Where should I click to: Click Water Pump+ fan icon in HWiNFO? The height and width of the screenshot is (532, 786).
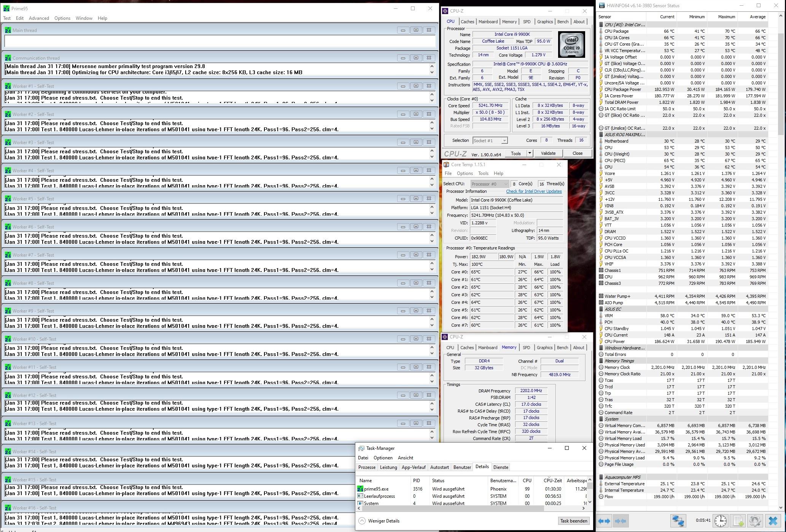pyautogui.click(x=601, y=296)
